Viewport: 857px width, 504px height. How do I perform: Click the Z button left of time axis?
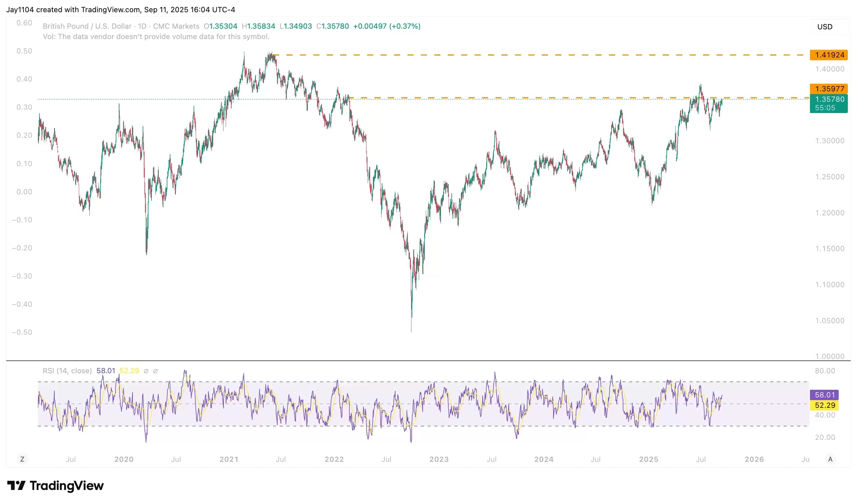tap(22, 459)
